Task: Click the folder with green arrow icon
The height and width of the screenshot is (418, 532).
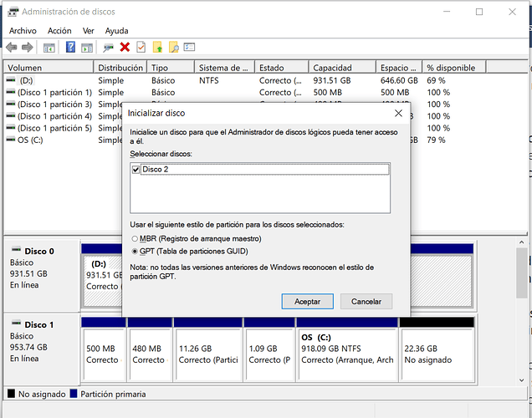Action: 157,47
